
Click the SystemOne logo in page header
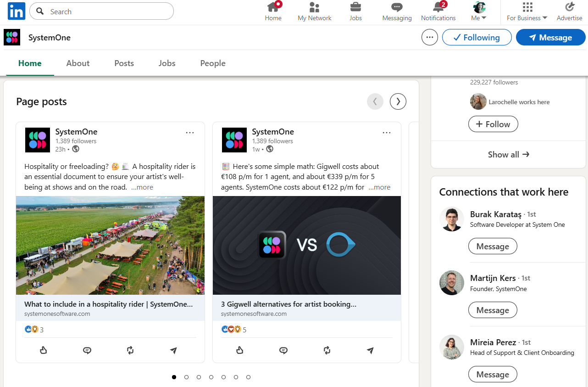(x=12, y=37)
